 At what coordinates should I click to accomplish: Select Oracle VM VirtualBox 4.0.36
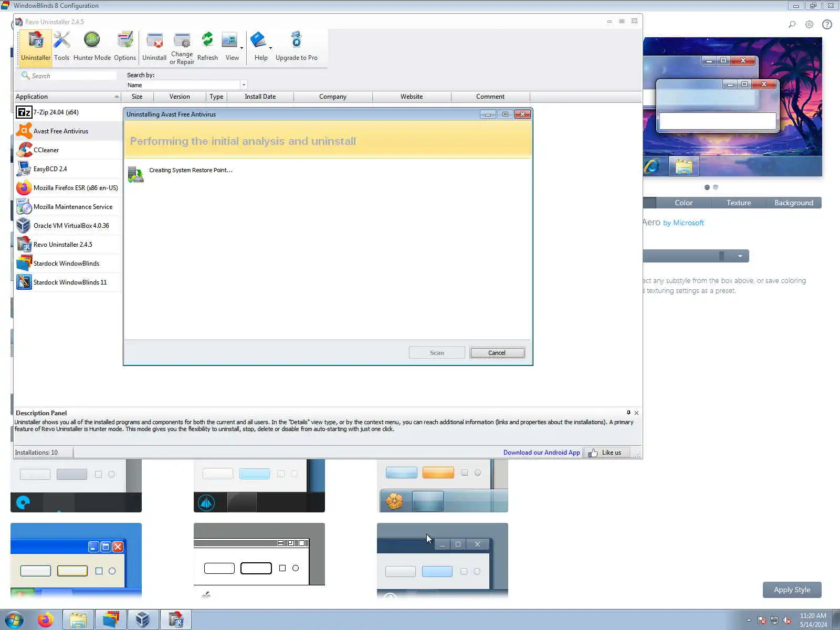click(68, 226)
